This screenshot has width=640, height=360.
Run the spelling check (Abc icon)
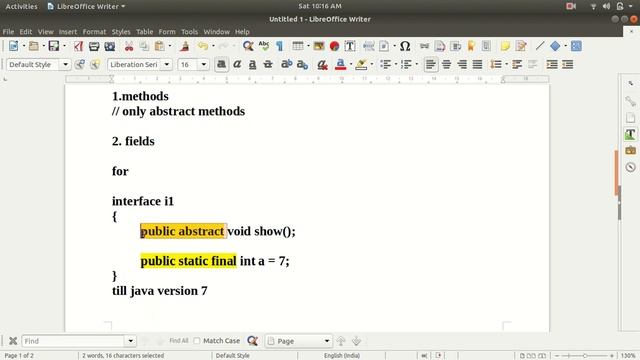tap(264, 46)
